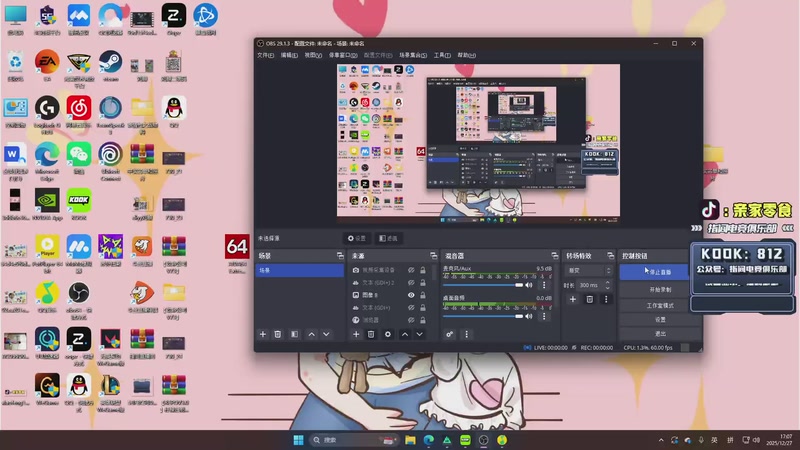The image size is (800, 450).
Task: Click 退出 exit button in Controls
Action: 660,334
